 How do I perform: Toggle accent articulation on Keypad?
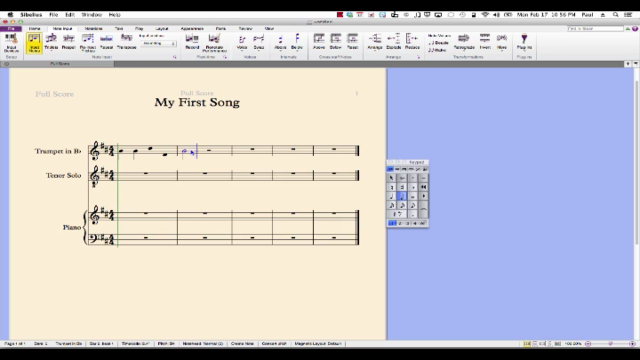pos(402,178)
